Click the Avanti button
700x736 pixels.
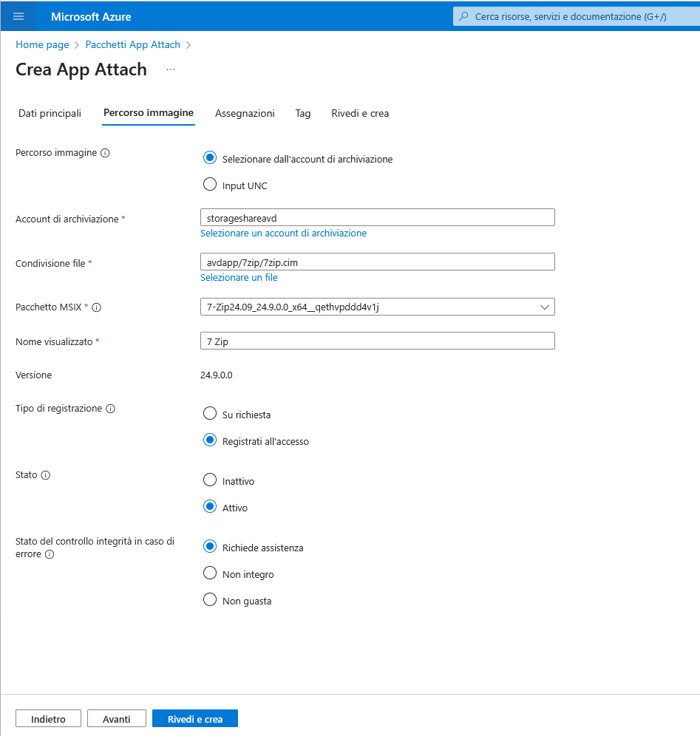point(117,718)
